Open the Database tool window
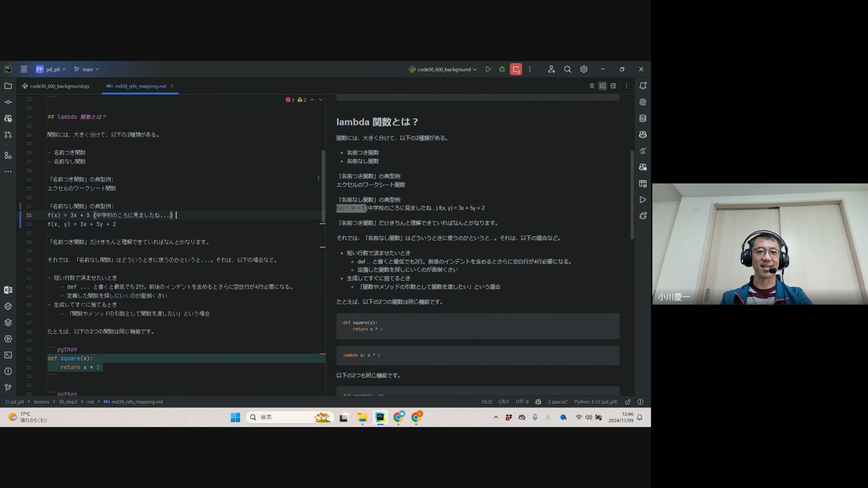 click(642, 118)
